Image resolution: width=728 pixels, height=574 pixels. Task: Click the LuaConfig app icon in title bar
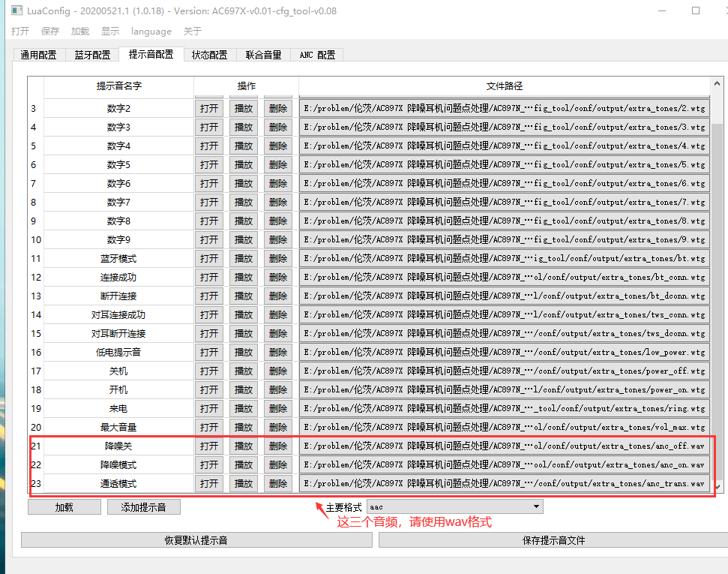(x=16, y=11)
